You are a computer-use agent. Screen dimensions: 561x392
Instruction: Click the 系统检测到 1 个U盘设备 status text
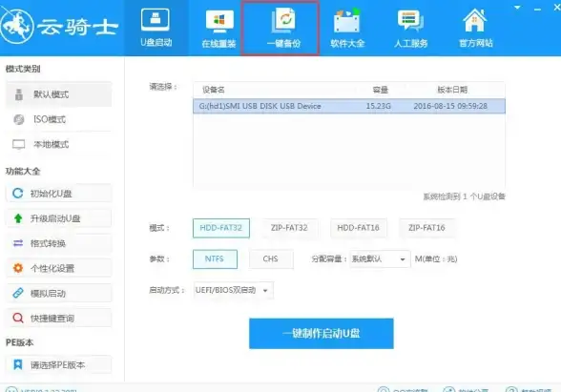tap(464, 196)
